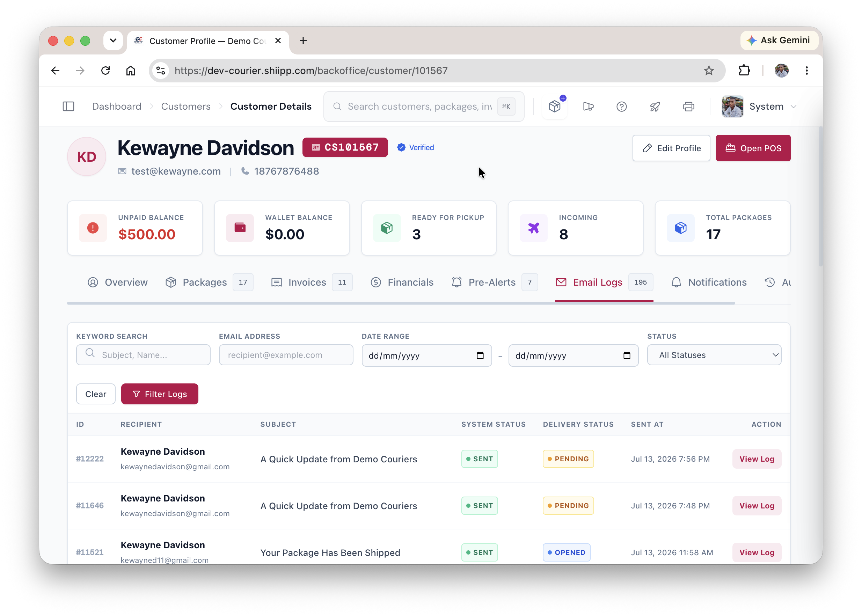Click the Edit Profile button
This screenshot has width=862, height=616.
(671, 148)
